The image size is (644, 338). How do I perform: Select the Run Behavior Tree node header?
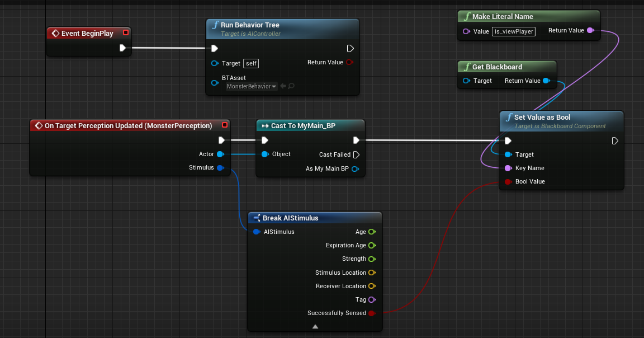click(x=282, y=29)
